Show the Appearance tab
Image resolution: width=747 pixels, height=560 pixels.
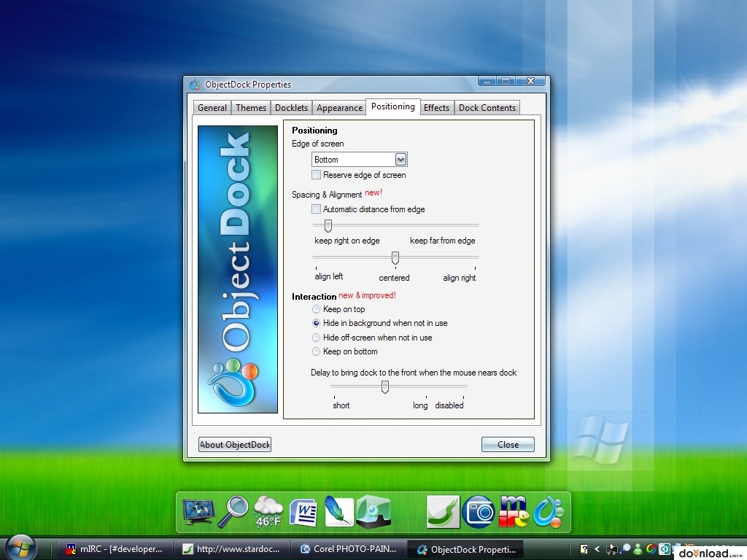click(x=339, y=108)
